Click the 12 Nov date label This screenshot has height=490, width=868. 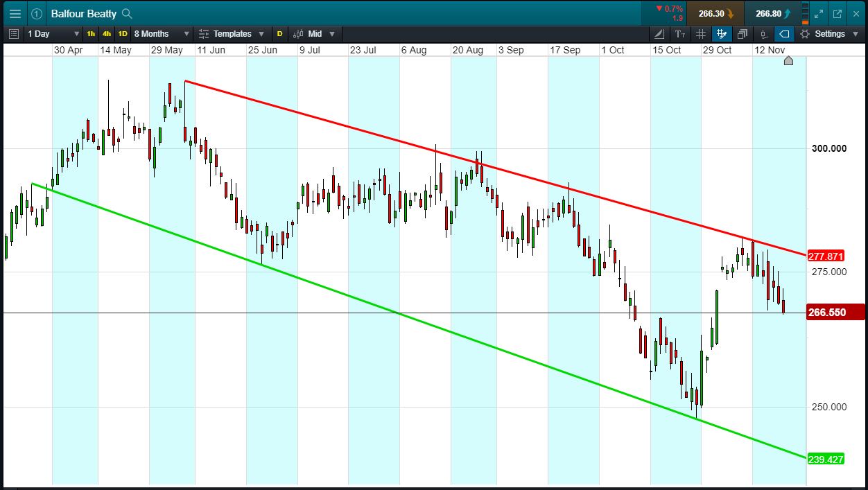[769, 50]
